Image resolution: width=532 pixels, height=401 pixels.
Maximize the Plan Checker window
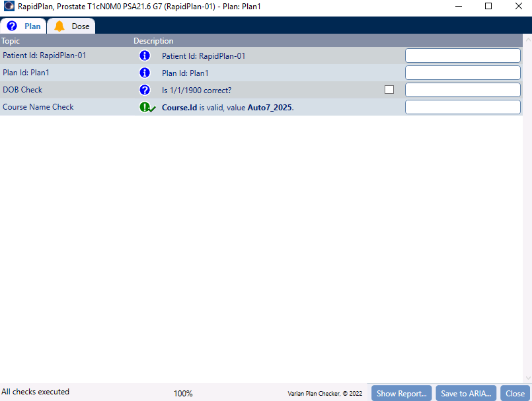click(488, 6)
